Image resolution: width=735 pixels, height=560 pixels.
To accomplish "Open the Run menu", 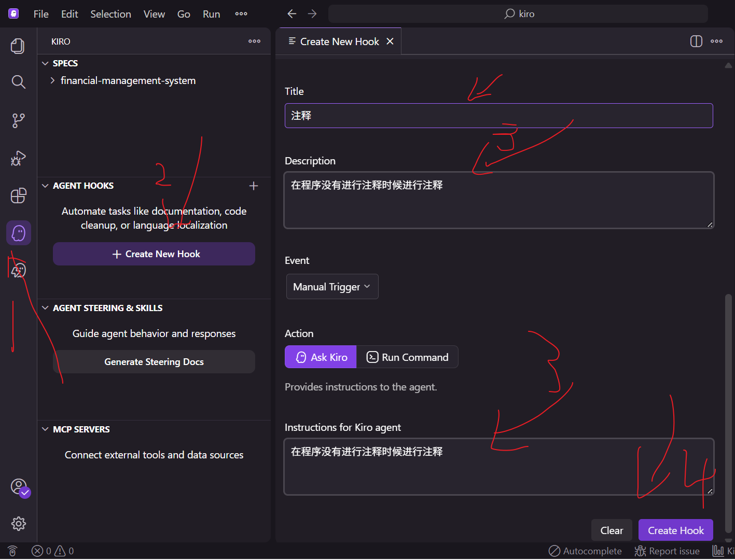I will point(211,14).
